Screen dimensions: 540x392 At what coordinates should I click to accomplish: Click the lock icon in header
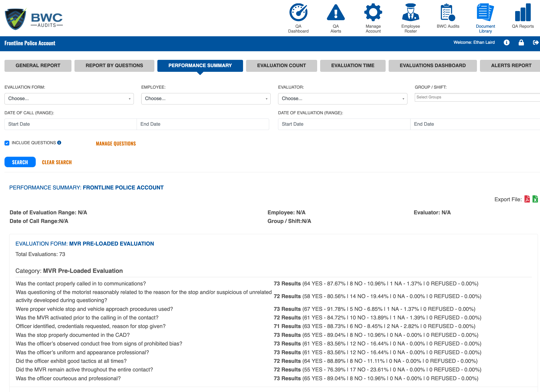521,43
